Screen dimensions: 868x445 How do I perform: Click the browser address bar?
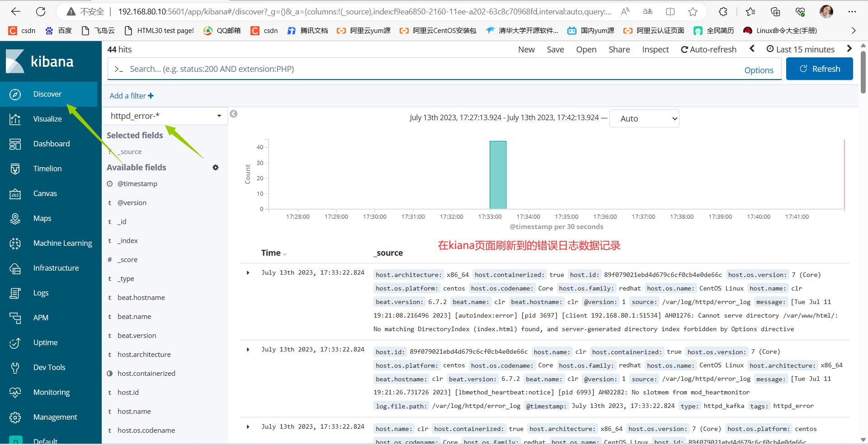pyautogui.click(x=364, y=12)
